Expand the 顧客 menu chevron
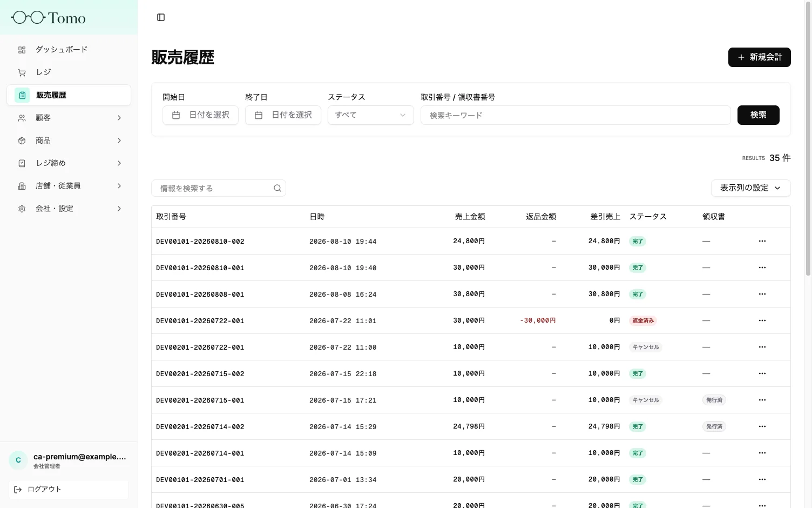The height and width of the screenshot is (508, 812). 119,118
